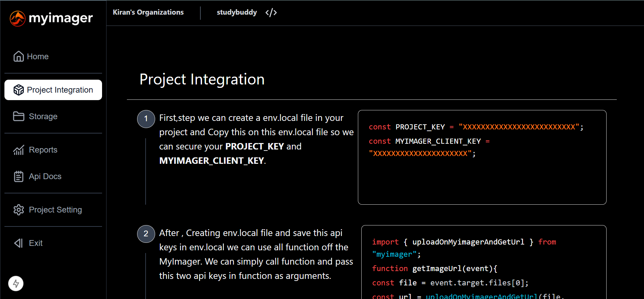Click the bold MYIMAGER_CLIENT_KEY text in step 1

pos(212,161)
